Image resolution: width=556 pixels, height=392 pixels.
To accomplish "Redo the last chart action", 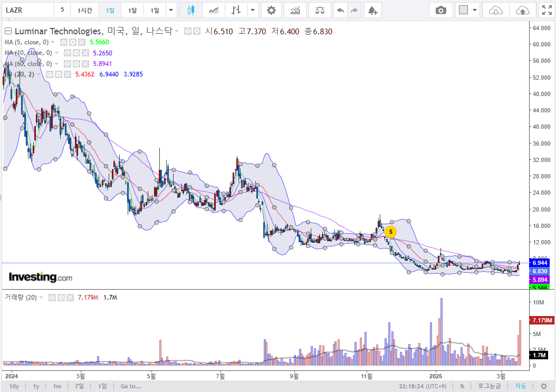I will click(354, 10).
